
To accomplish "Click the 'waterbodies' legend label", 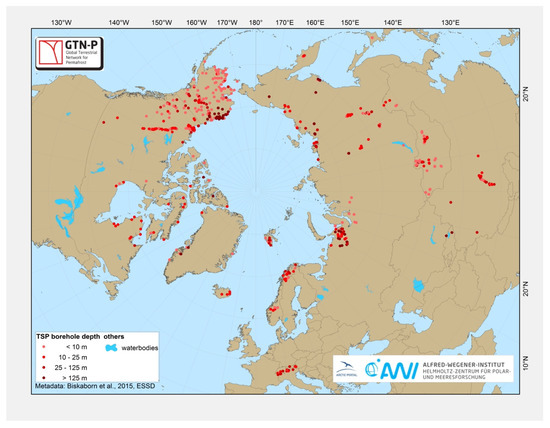I will 140,348.
